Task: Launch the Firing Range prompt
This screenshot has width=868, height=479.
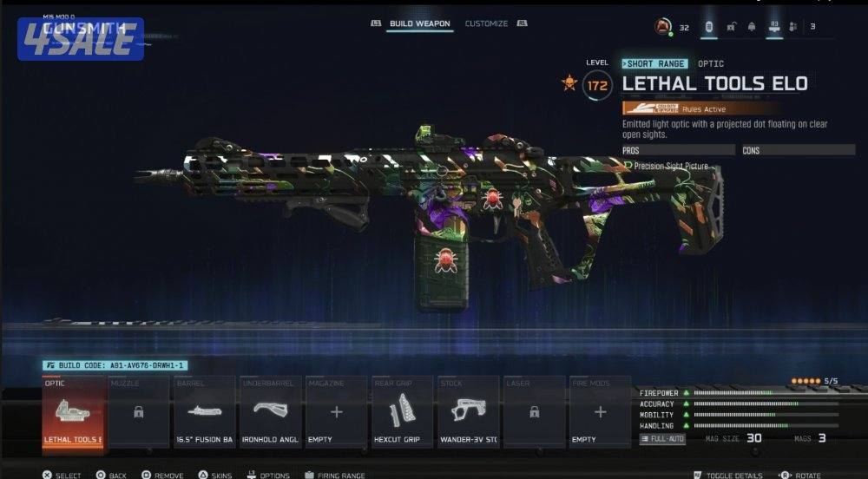Action: [x=335, y=476]
